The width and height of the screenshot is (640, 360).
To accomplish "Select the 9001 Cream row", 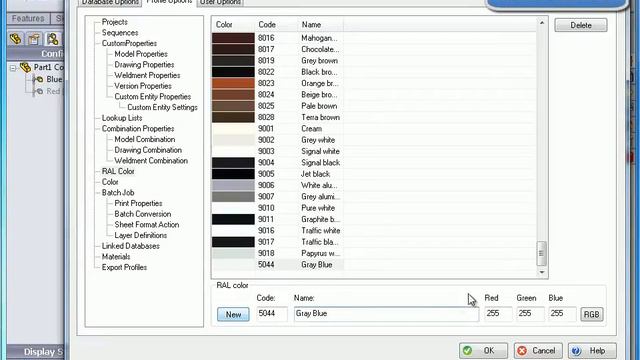I will pyautogui.click(x=373, y=129).
